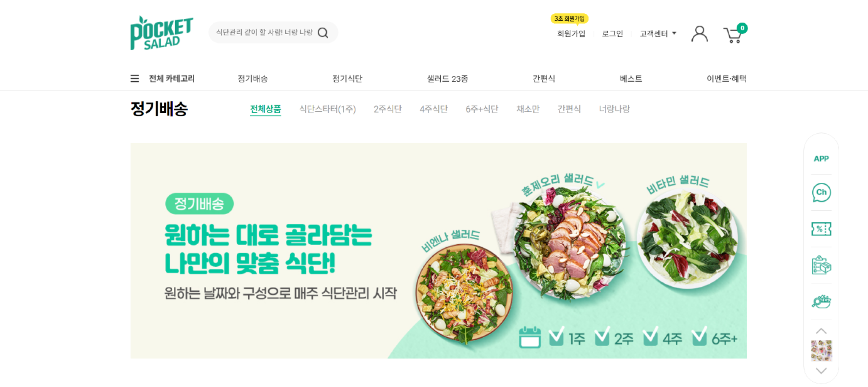Open the clipboard delivery box icon
The height and width of the screenshot is (387, 868).
[x=821, y=265]
